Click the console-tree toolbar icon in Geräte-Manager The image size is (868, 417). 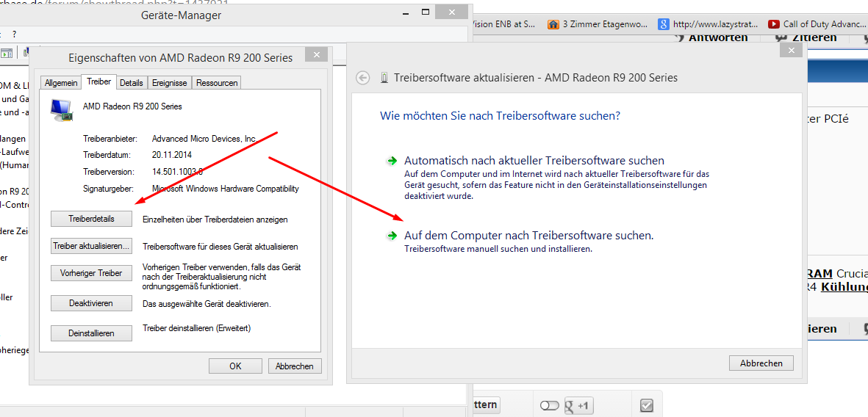coord(7,53)
